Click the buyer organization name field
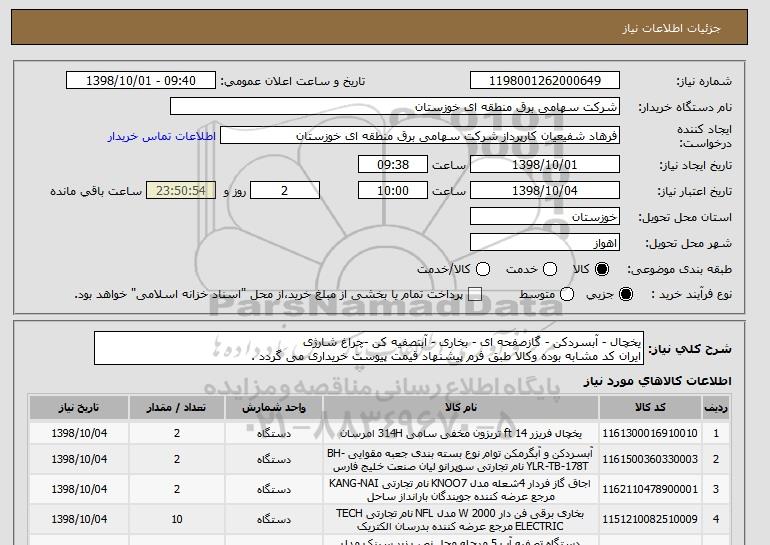The image size is (770, 545). coord(395,107)
